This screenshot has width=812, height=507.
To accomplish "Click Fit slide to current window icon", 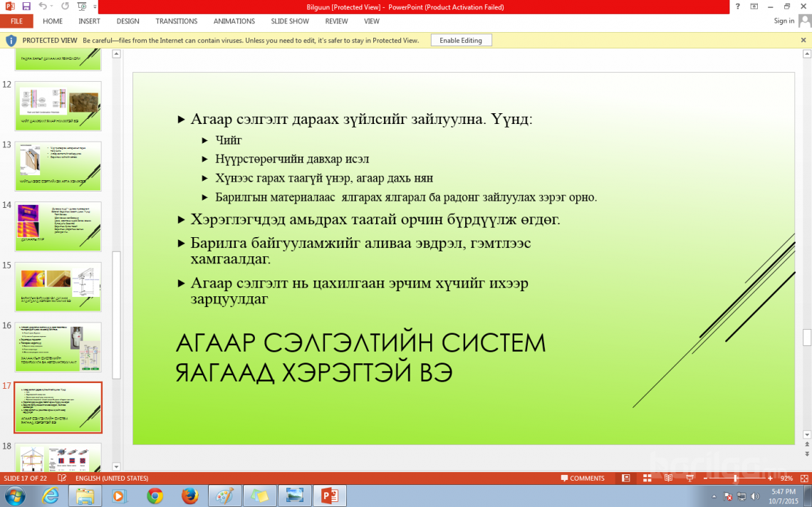I will [x=803, y=479].
